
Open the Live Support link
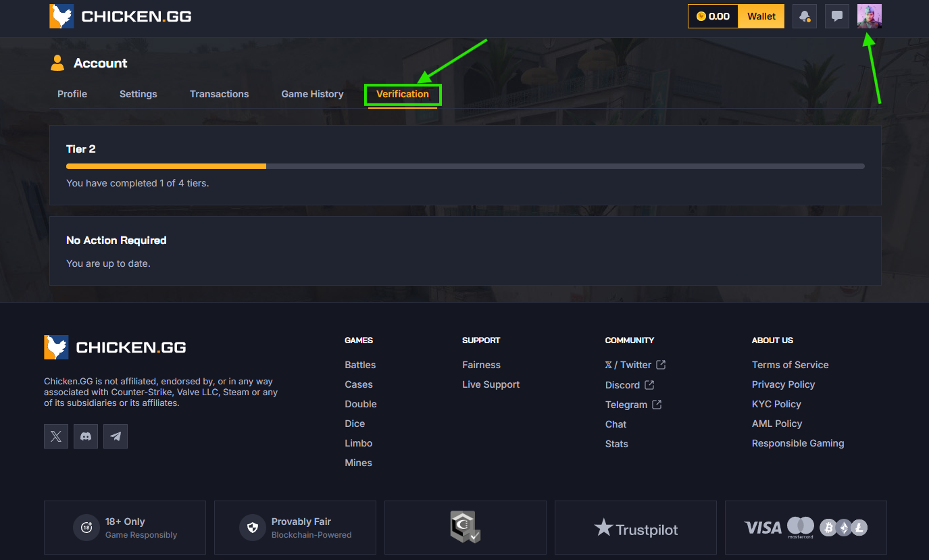[x=491, y=384]
